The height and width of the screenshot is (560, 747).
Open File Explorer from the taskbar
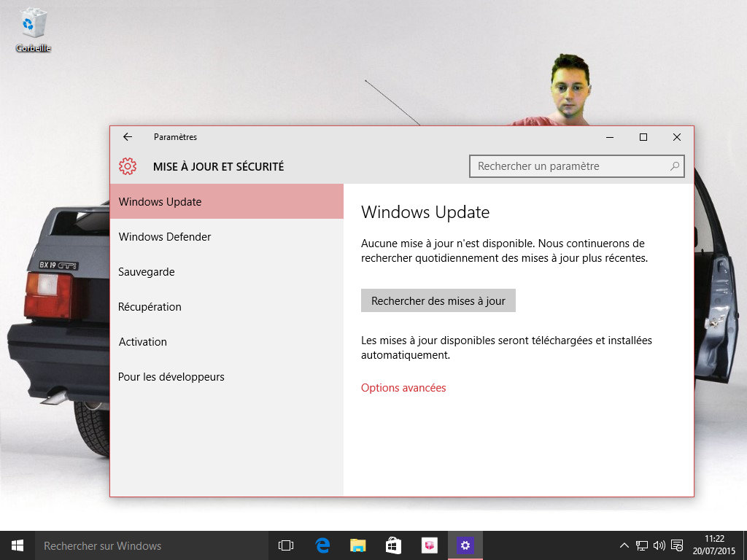357,545
